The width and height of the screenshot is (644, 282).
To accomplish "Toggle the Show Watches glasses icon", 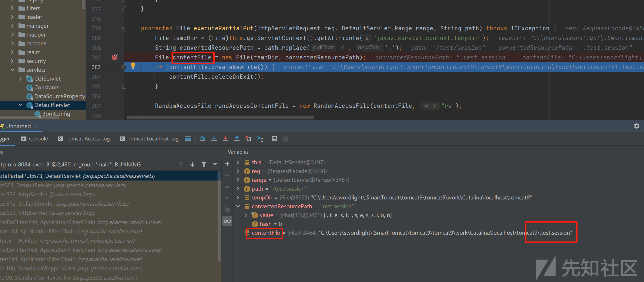I will point(227,221).
